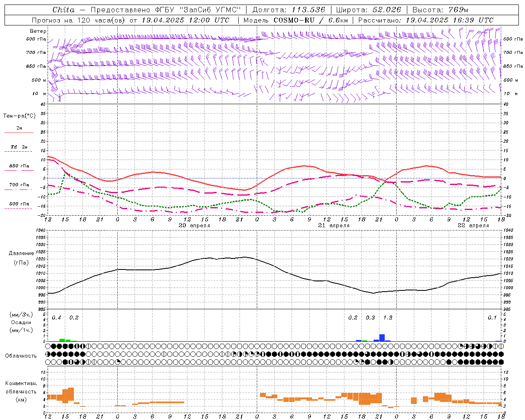Click "850 гПа" entry in temperature legend
The image size is (525, 420).
(19, 166)
